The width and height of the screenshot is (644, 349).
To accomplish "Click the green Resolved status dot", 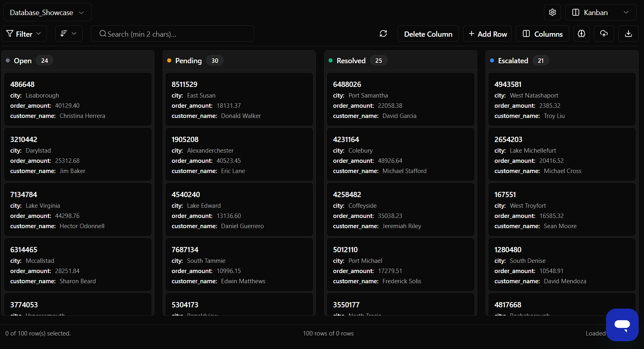I will tap(331, 61).
